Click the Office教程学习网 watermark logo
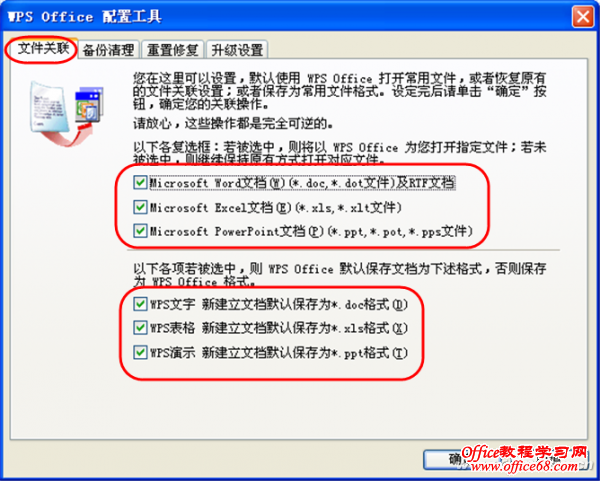Image resolution: width=600 pixels, height=481 pixels. [x=523, y=453]
